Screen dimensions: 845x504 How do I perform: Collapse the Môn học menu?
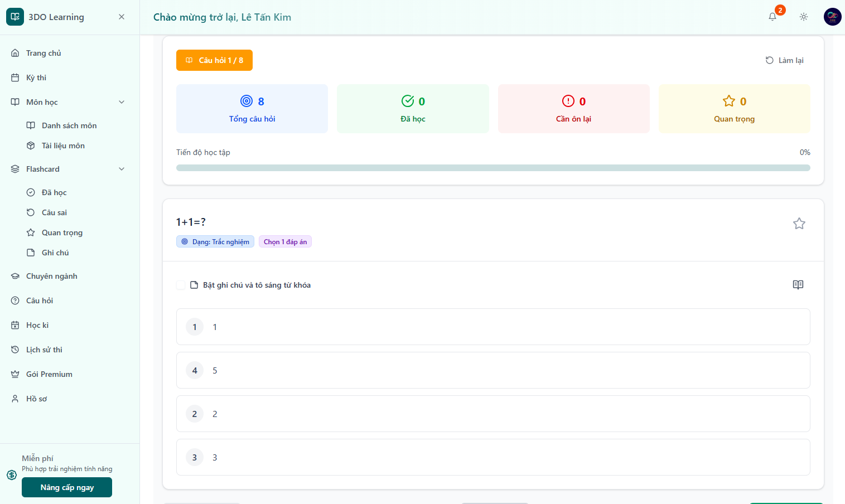pos(122,101)
